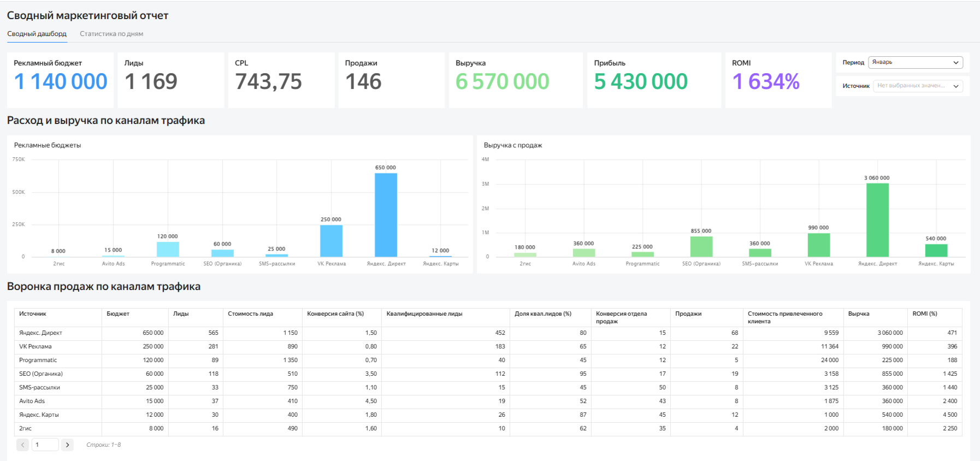Select the 3 060 000 green revenue bar
This screenshot has width=980, height=461.
(877, 220)
